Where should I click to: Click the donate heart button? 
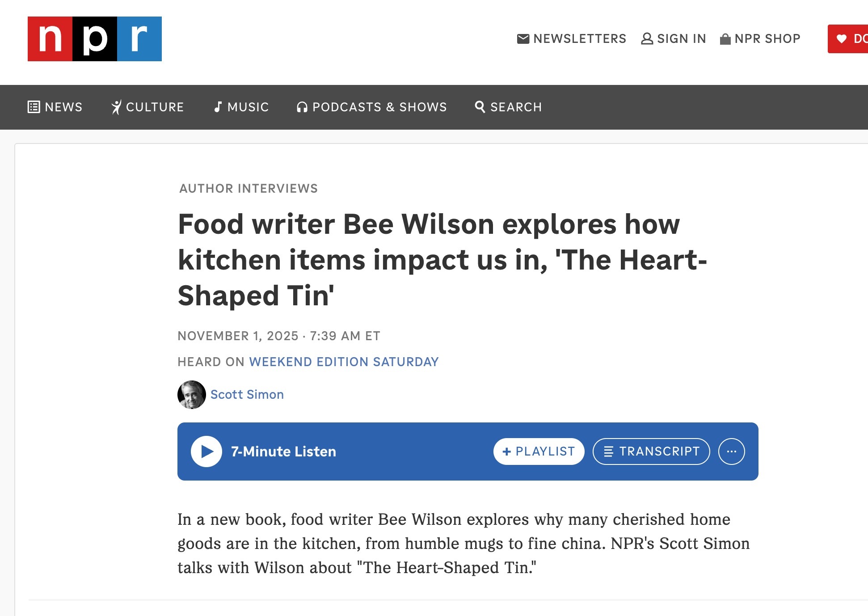point(848,39)
